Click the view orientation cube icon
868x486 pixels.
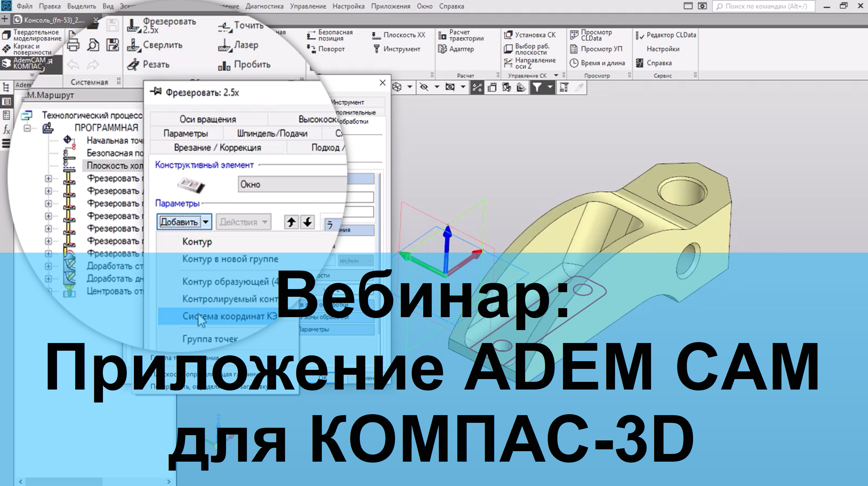pos(397,87)
